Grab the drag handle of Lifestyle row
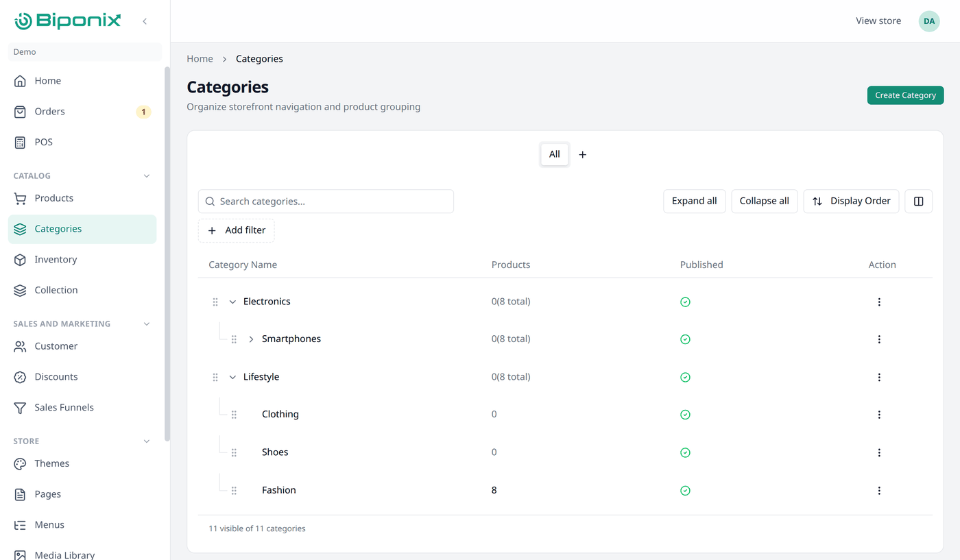The image size is (960, 560). (x=215, y=378)
